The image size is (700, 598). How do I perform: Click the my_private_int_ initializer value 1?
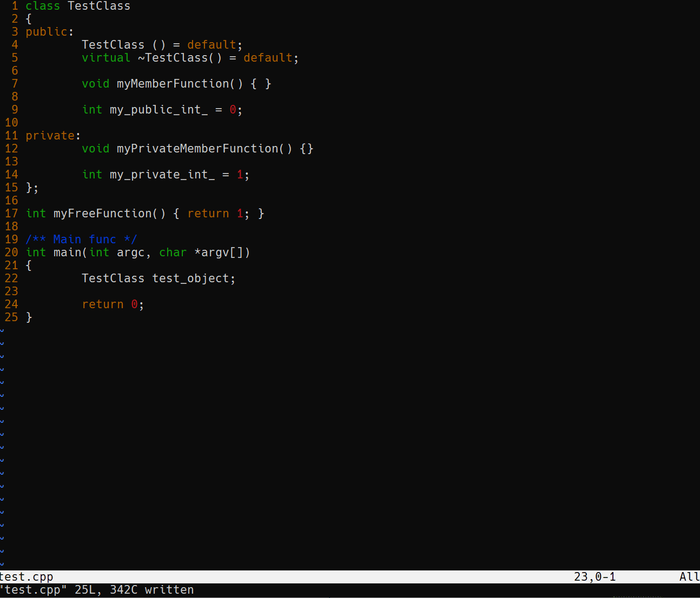pos(239,174)
